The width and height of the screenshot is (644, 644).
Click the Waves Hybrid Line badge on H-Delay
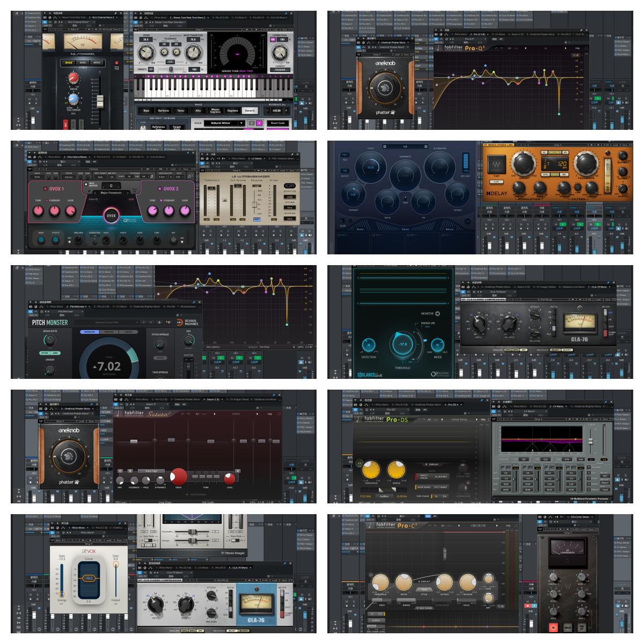click(x=499, y=145)
